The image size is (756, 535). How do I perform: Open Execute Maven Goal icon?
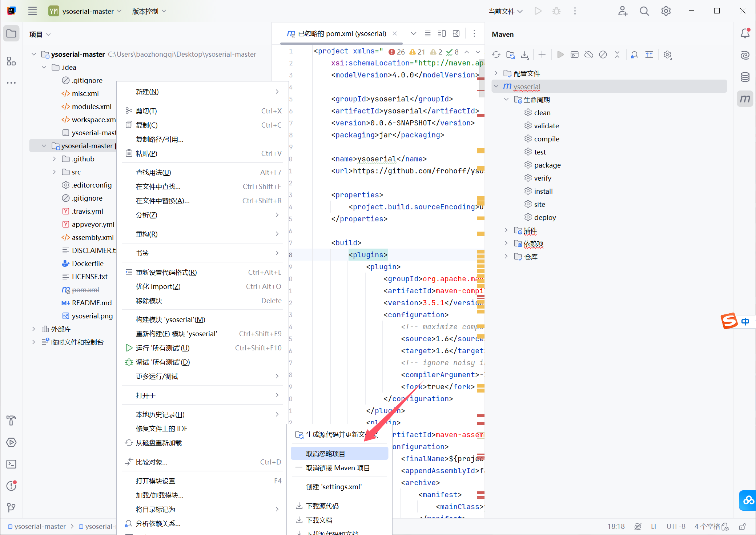[575, 55]
